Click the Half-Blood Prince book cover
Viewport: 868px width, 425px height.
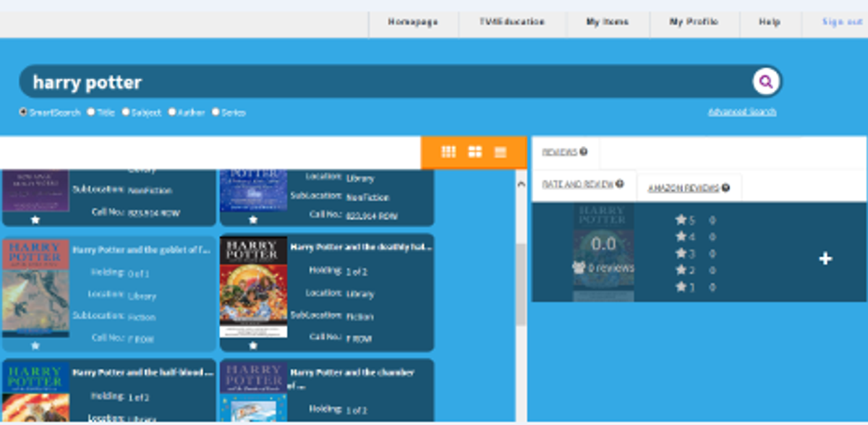(x=36, y=392)
